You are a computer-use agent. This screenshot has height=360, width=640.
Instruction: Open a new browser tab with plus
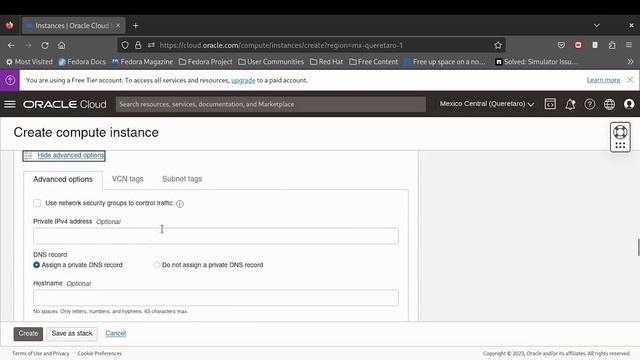pyautogui.click(x=136, y=26)
